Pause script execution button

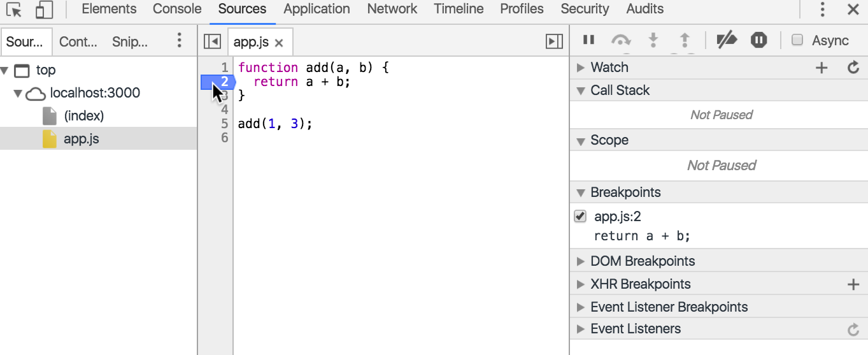pyautogui.click(x=589, y=40)
